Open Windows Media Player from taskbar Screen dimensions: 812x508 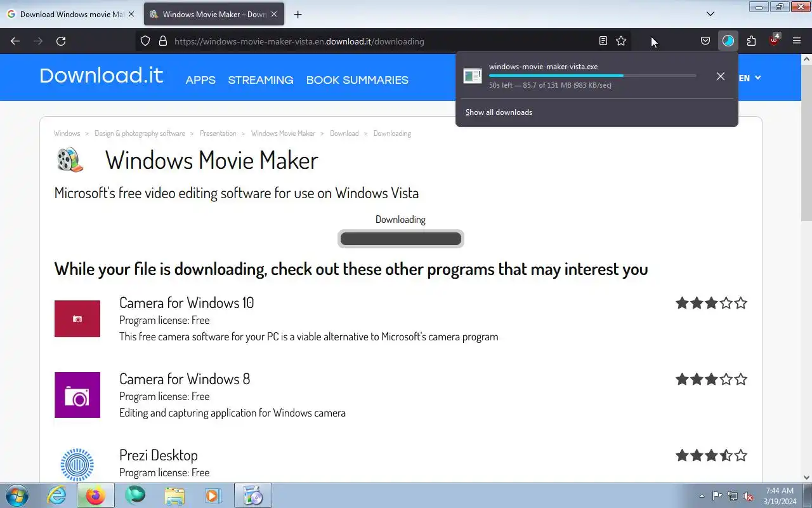coord(213,495)
